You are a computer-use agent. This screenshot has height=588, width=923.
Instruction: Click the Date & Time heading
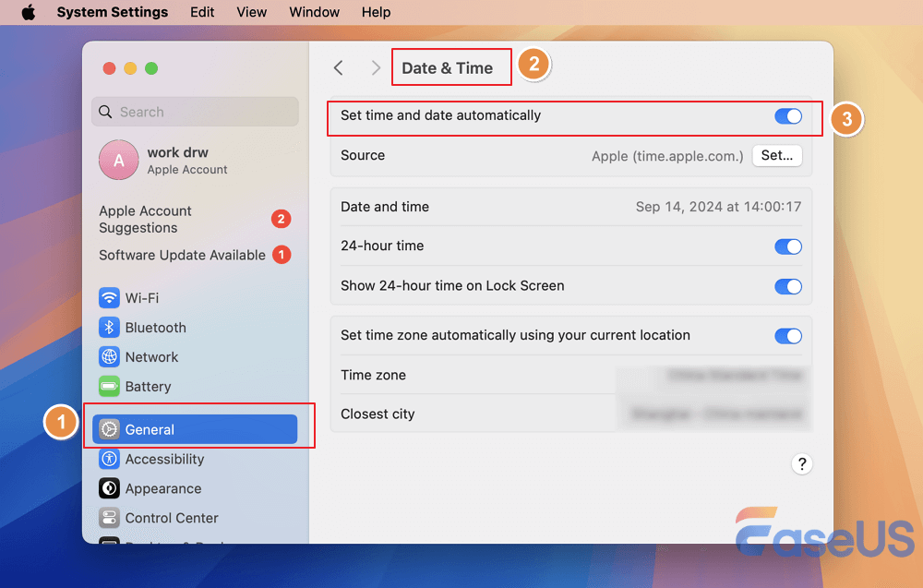(x=448, y=68)
